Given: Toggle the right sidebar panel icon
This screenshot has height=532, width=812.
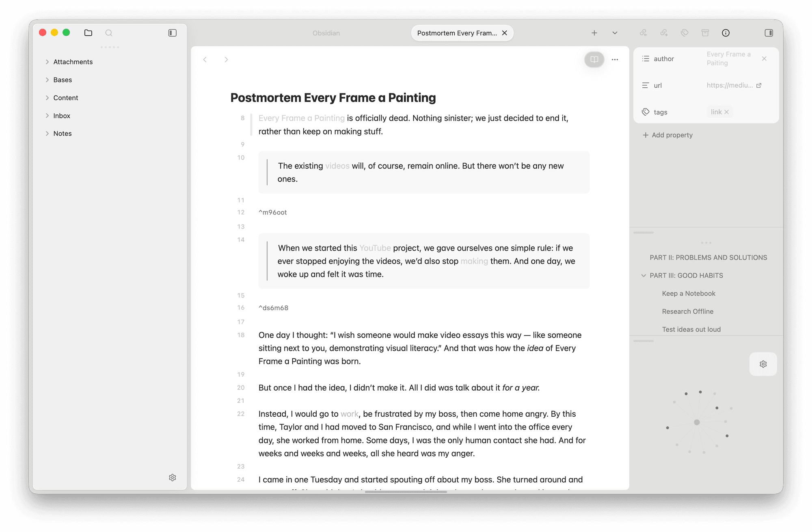Looking at the screenshot, I should point(769,33).
